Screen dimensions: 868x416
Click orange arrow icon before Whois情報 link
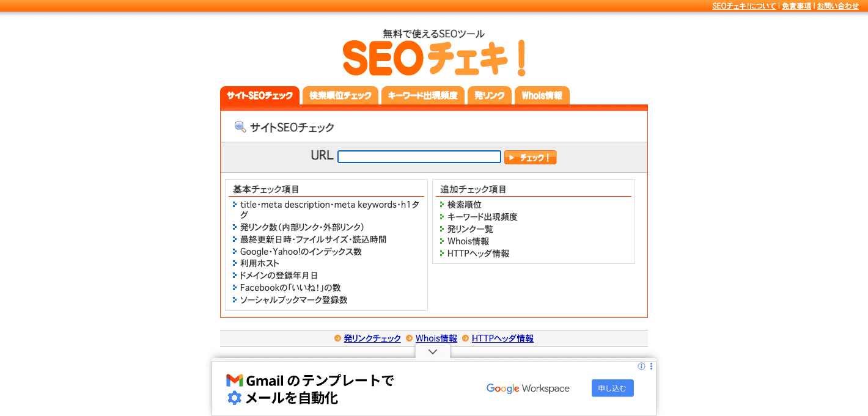coord(409,338)
